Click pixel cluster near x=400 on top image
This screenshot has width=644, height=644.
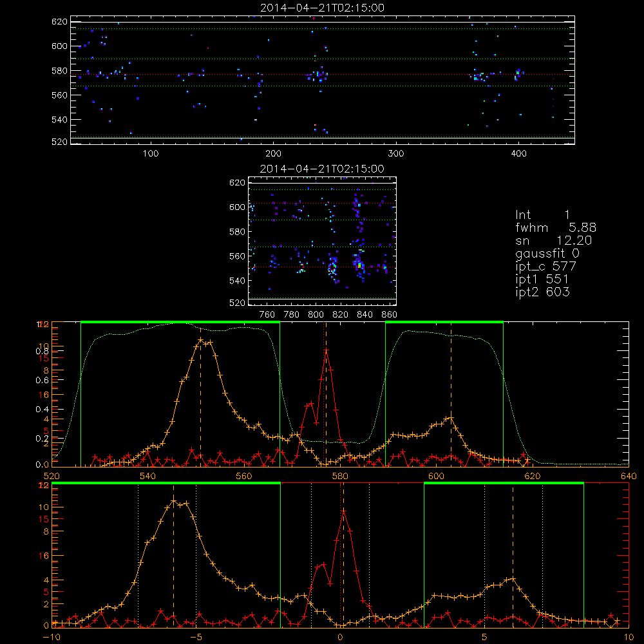(518, 74)
